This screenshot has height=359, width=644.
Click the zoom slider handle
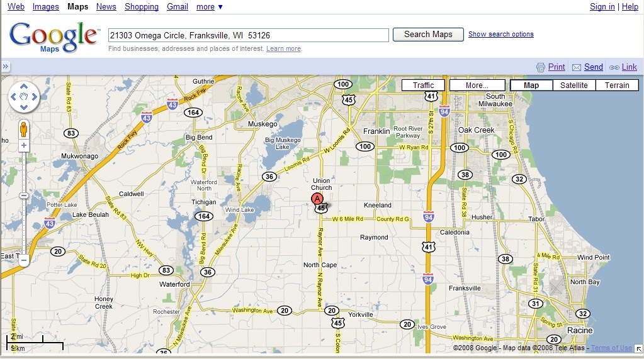pyautogui.click(x=24, y=196)
